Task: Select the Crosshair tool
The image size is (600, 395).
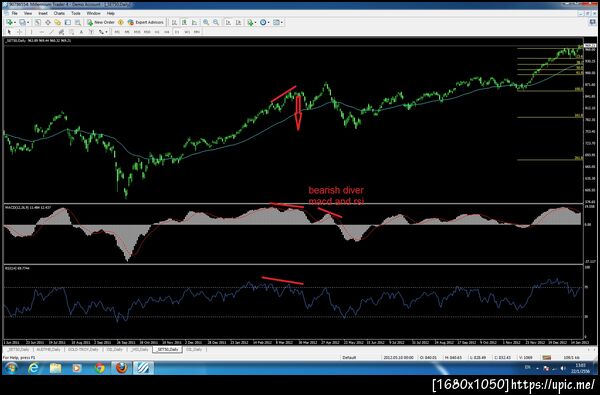Action: tap(19, 32)
